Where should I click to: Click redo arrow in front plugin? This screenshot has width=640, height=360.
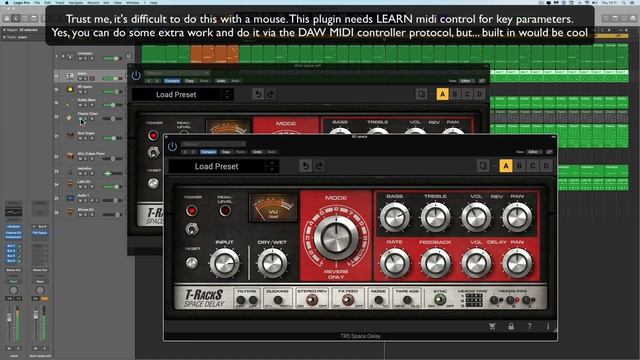pyautogui.click(x=319, y=166)
